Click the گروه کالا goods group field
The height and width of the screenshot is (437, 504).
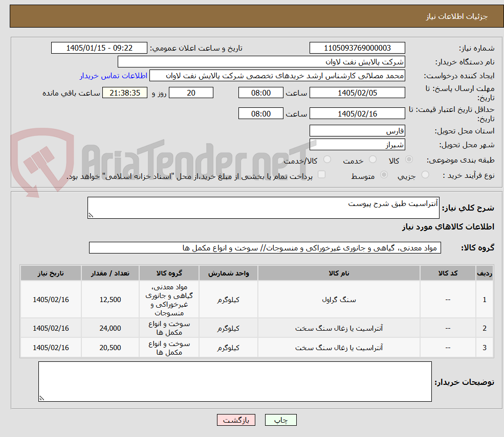265,248
